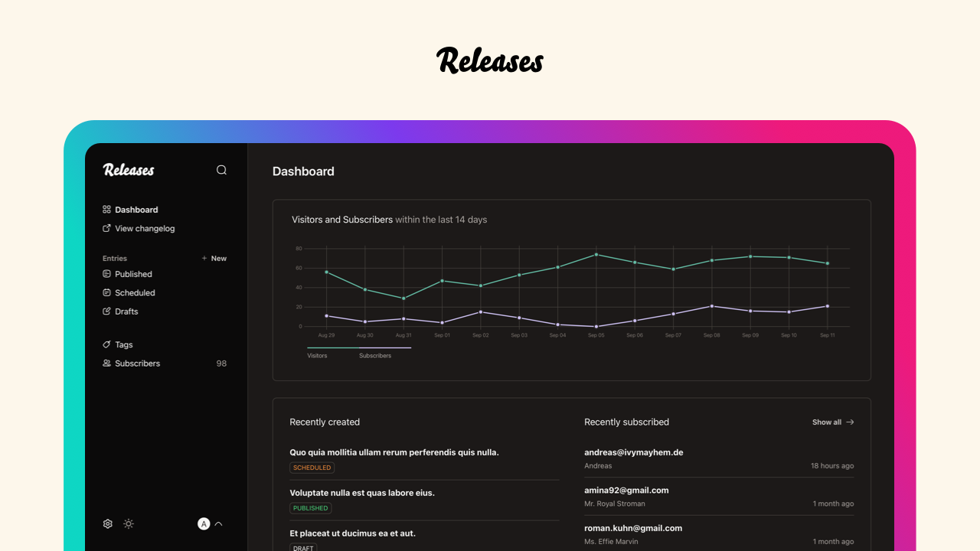This screenshot has width=980, height=551.
Task: Select Dashboard in the sidebar
Action: click(136, 209)
